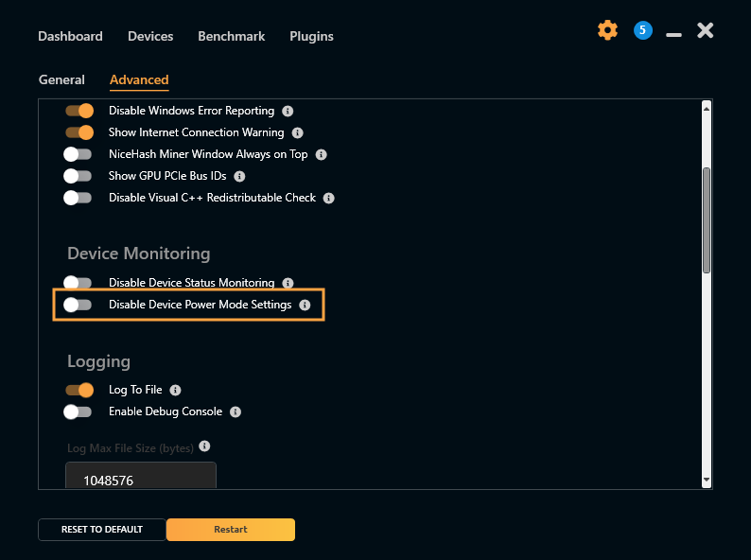Open the Benchmark page
751x560 pixels.
tap(231, 36)
